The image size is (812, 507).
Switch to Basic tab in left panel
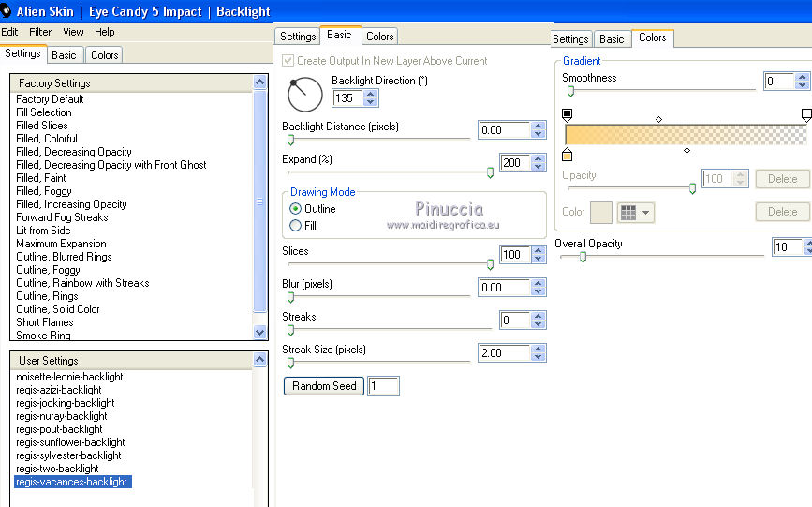point(64,55)
